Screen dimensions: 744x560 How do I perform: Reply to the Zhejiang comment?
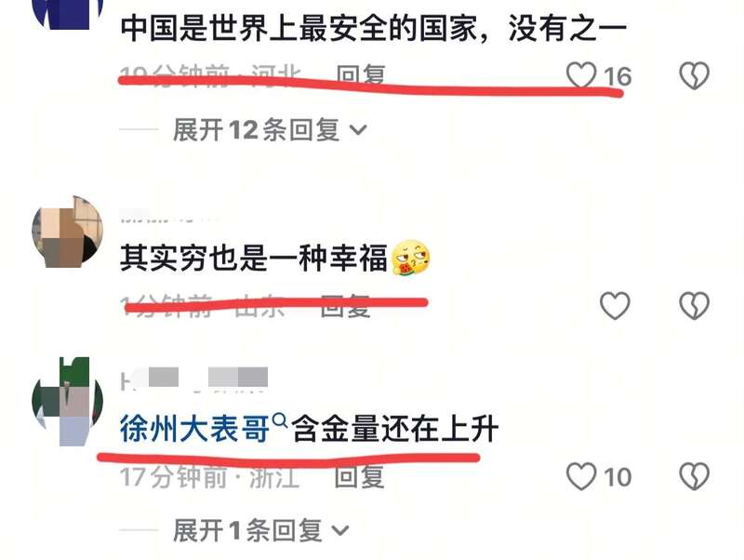click(x=359, y=476)
